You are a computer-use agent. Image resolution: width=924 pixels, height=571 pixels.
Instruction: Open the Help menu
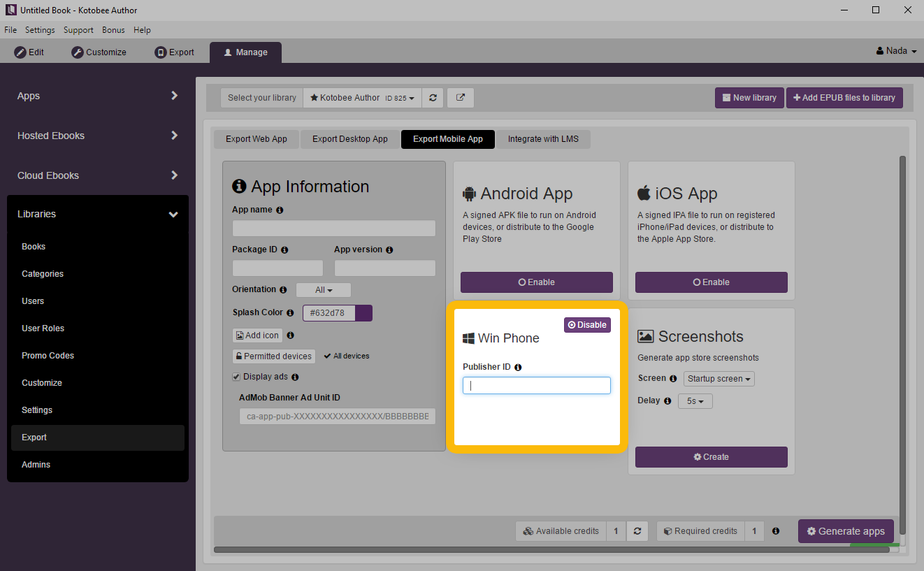tap(142, 30)
